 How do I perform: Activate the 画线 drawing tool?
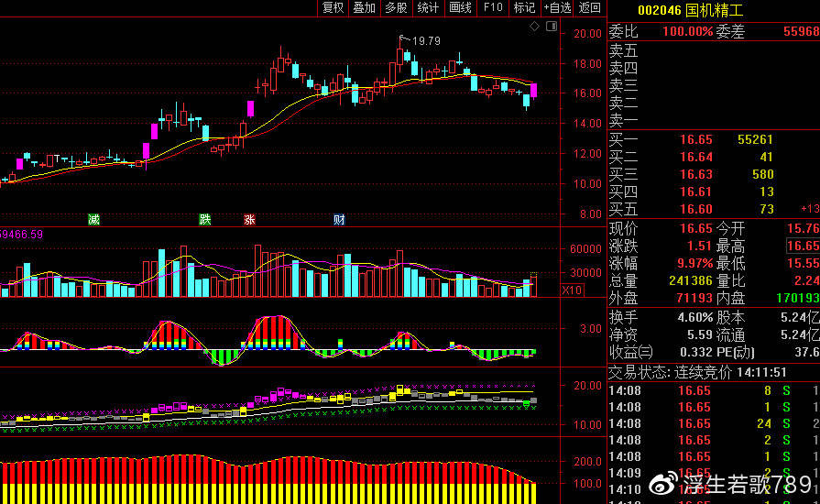click(x=461, y=8)
